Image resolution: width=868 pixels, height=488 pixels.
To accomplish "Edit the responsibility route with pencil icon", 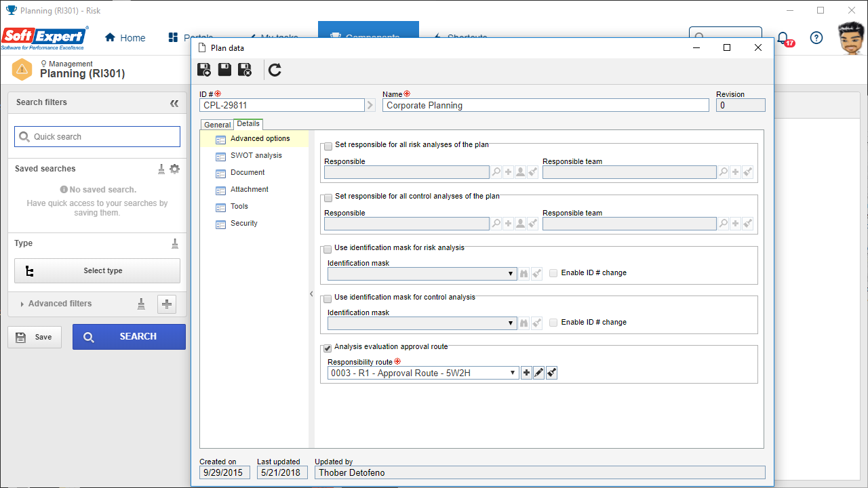I will click(x=539, y=373).
